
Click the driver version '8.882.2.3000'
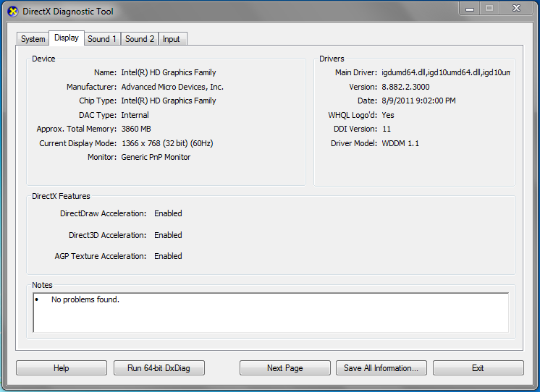click(x=405, y=87)
